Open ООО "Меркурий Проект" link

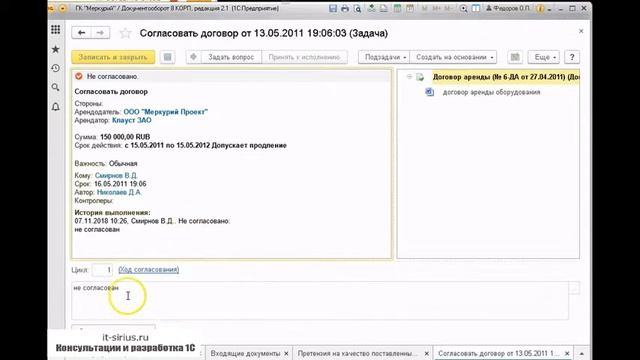pyautogui.click(x=166, y=112)
